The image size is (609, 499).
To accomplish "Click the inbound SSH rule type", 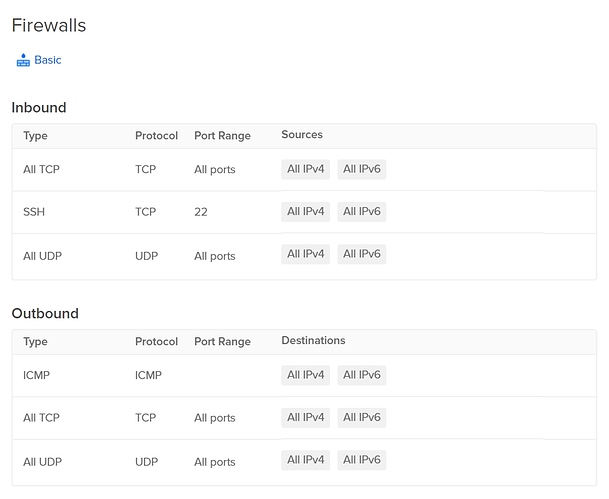I will point(33,213).
